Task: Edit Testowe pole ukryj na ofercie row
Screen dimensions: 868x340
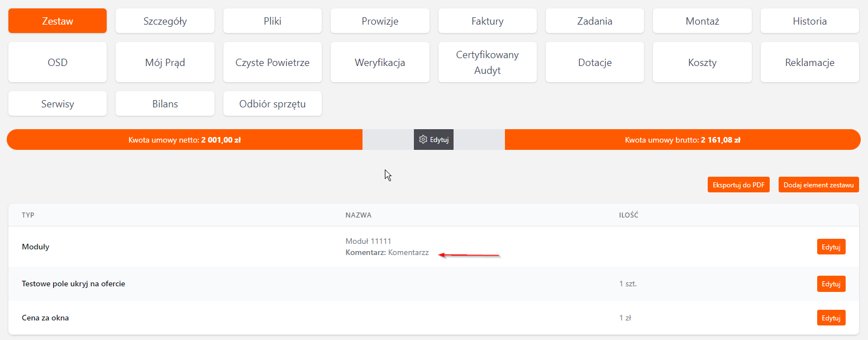Action: [831, 284]
